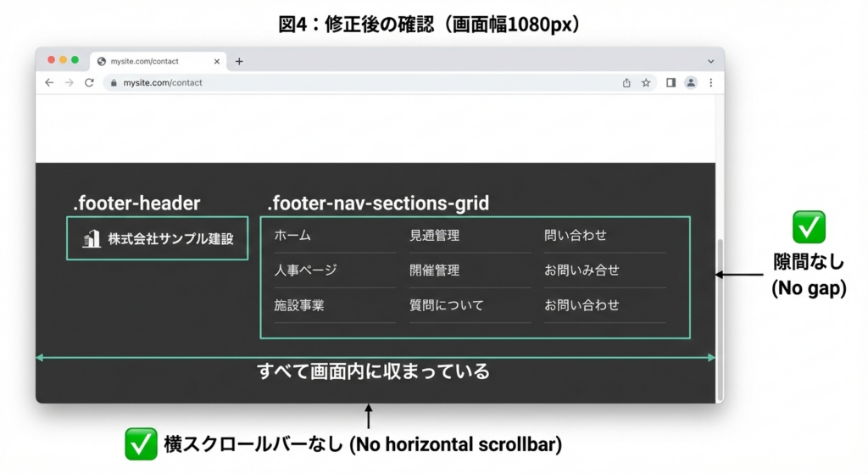The height and width of the screenshot is (474, 868).
Task: Click the 株式会社サンプル建設 logo link
Action: point(157,238)
